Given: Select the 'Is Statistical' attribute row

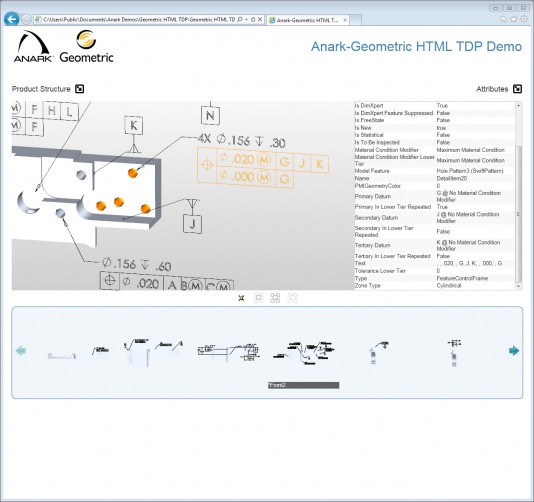Looking at the screenshot, I should [434, 135].
